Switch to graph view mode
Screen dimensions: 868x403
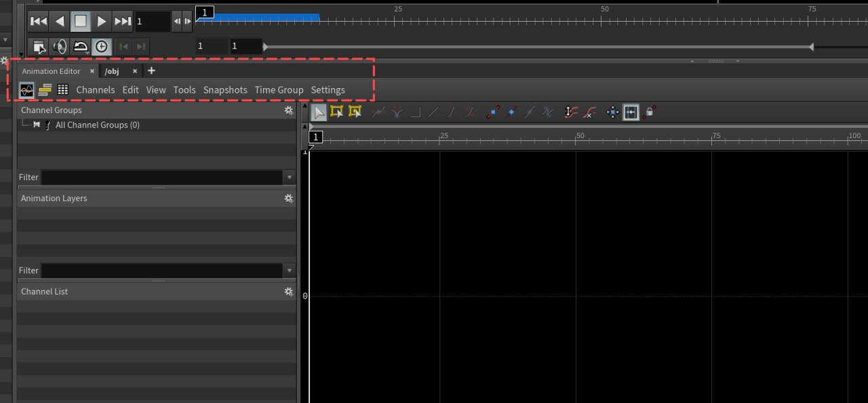tap(26, 90)
